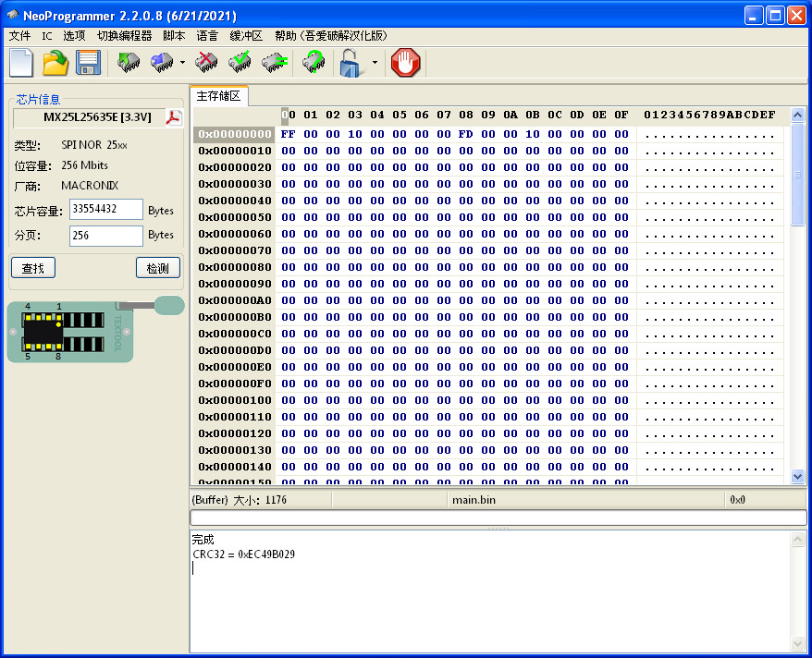Select the FF byte at address 0x00000000
812x658 pixels.
pyautogui.click(x=288, y=134)
